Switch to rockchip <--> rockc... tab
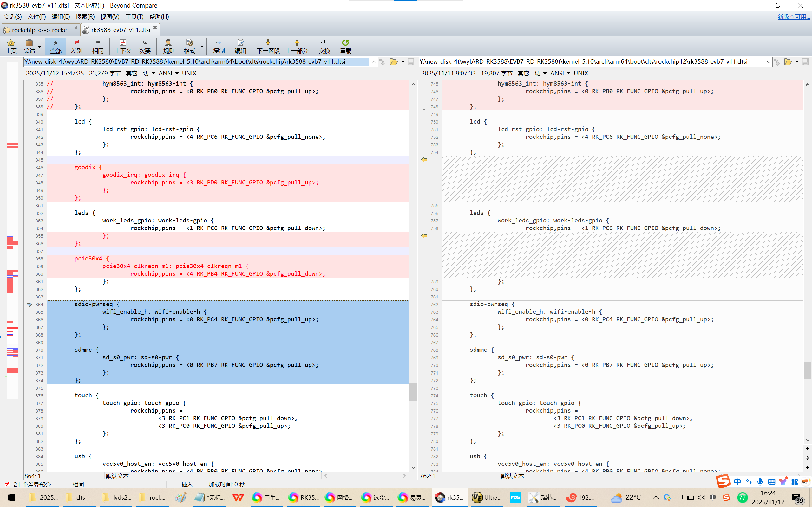This screenshot has width=812, height=507. [x=40, y=30]
